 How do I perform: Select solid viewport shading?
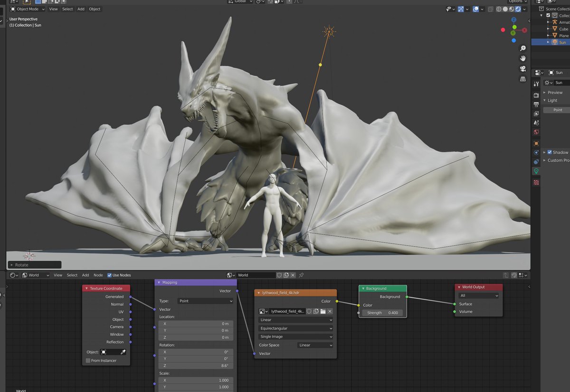point(505,9)
